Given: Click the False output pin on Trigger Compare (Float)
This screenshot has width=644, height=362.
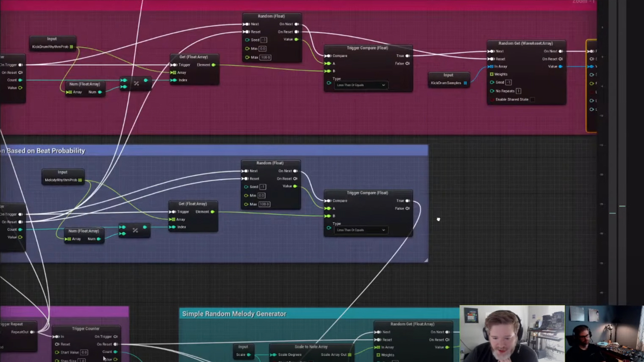Looking at the screenshot, I should [407, 63].
